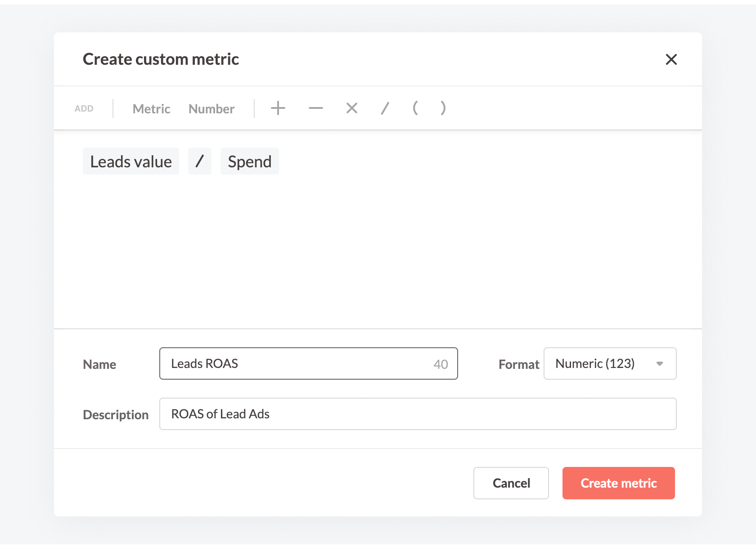This screenshot has width=756, height=556.
Task: Click the Description field
Action: (x=418, y=414)
